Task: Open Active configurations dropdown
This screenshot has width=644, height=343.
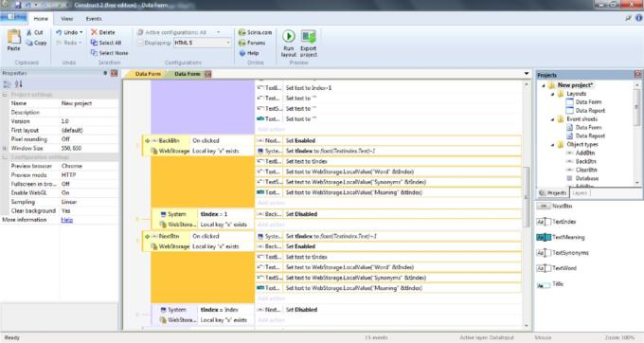Action: (218, 32)
